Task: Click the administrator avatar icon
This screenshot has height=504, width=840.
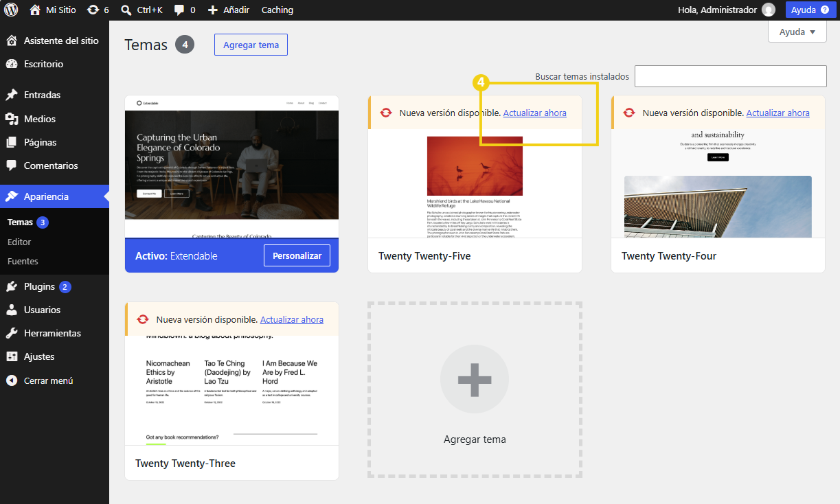Action: tap(769, 10)
